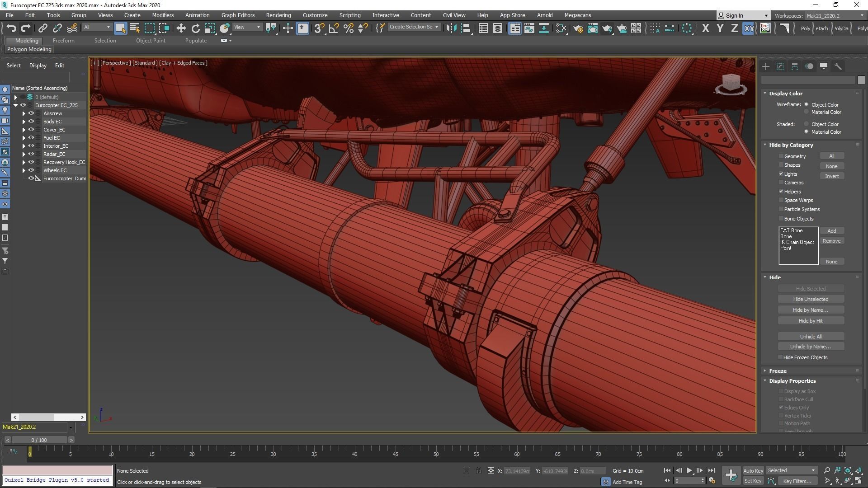Open the Utilities wrench panel tab

click(838, 66)
